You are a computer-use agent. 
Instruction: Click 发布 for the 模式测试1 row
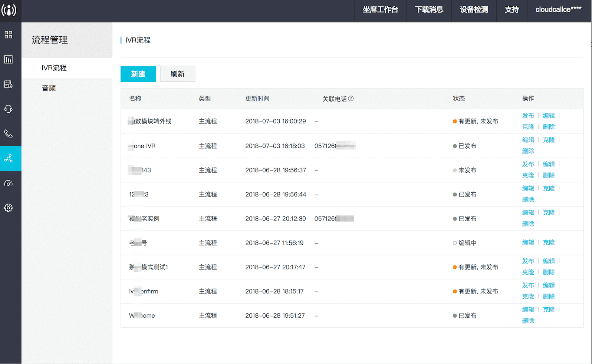click(528, 261)
